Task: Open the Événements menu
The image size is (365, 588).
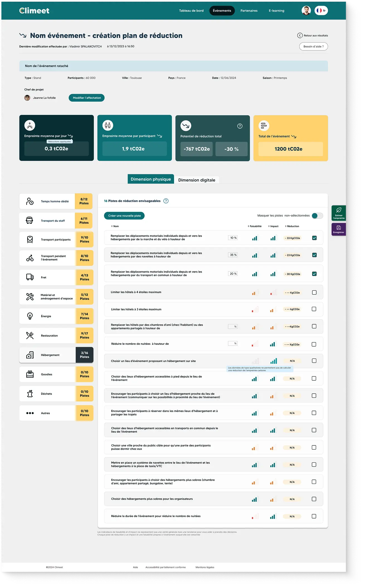Action: [x=222, y=11]
